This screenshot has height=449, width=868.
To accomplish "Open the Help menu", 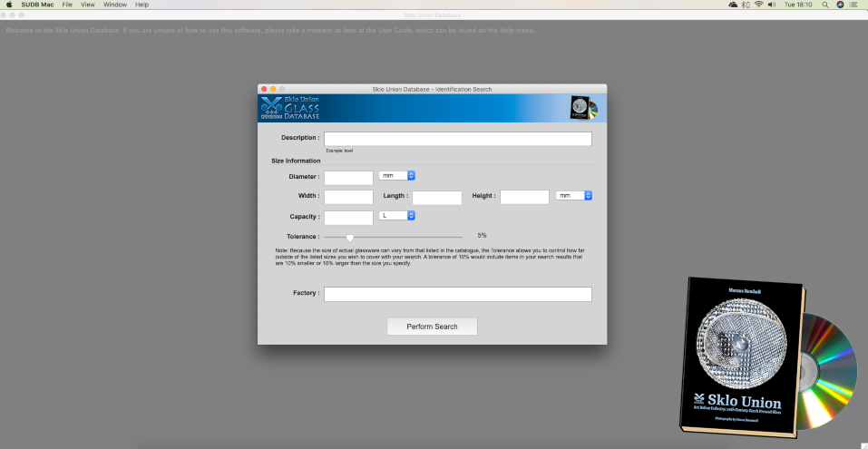I will [x=141, y=5].
